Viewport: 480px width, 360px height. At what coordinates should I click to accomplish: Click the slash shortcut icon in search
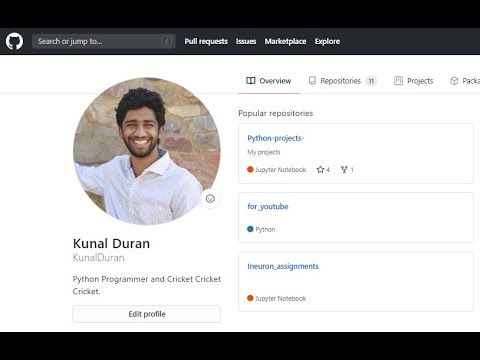(166, 41)
